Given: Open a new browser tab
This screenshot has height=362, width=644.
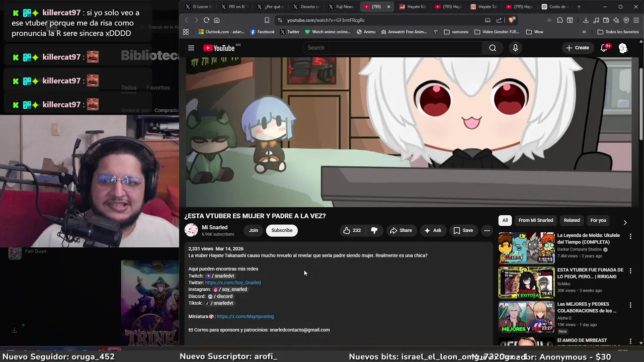Looking at the screenshot, I should point(579,7).
